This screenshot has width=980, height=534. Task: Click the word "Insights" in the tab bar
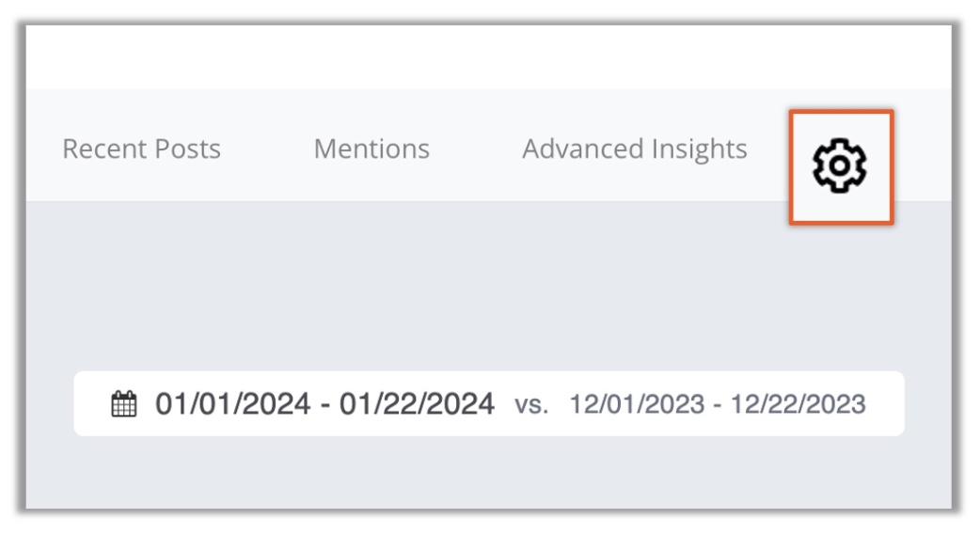click(699, 149)
